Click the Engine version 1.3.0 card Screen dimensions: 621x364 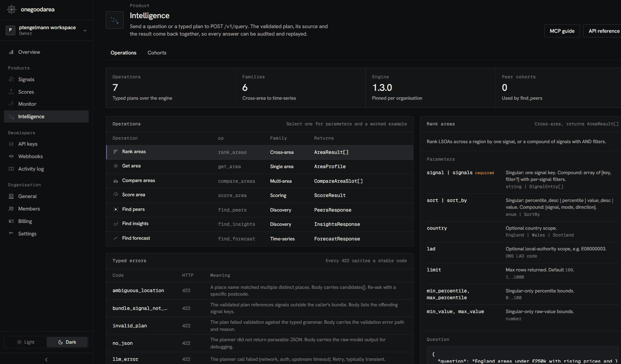coord(430,88)
